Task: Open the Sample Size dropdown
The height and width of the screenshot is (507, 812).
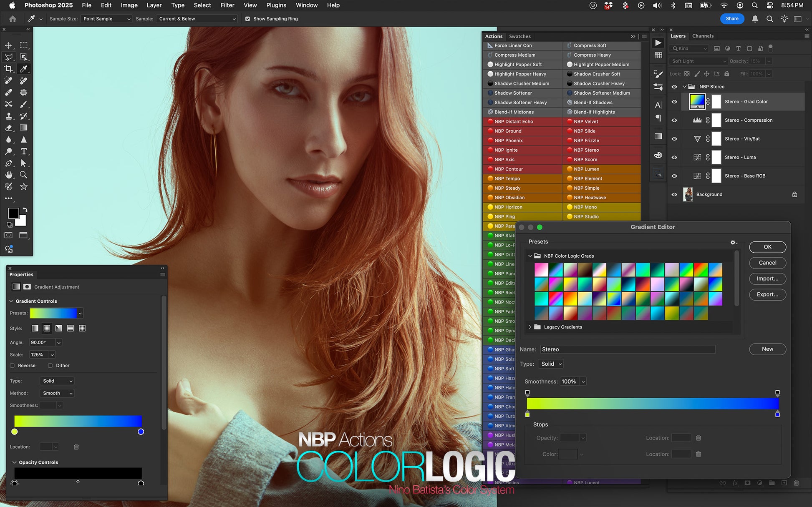Action: tap(106, 19)
